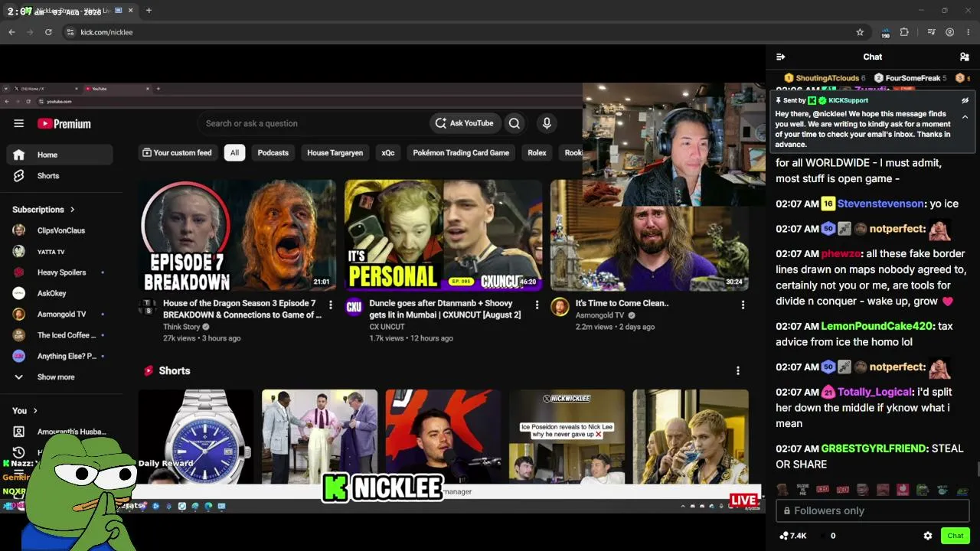Open the AskOkey subscription

click(x=60, y=293)
